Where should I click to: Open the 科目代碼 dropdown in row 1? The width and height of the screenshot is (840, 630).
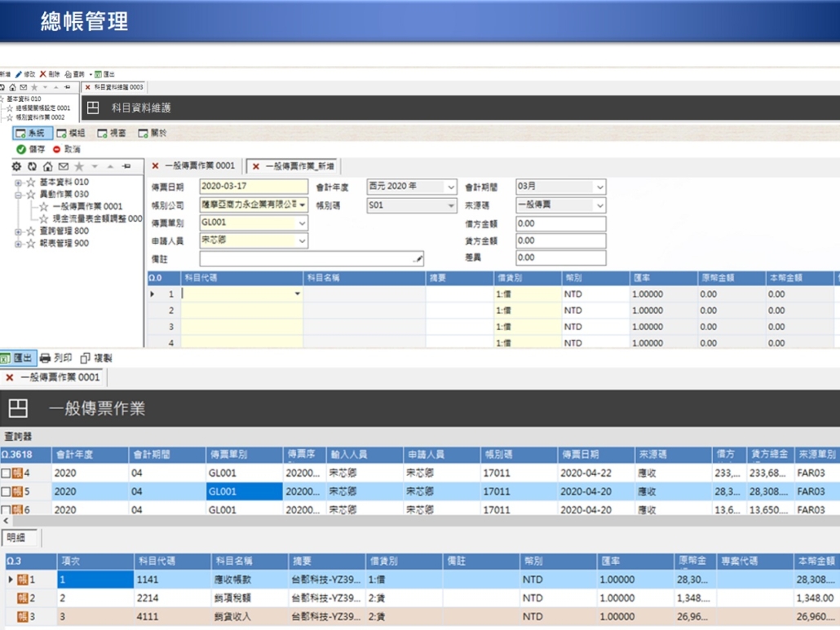click(x=298, y=294)
